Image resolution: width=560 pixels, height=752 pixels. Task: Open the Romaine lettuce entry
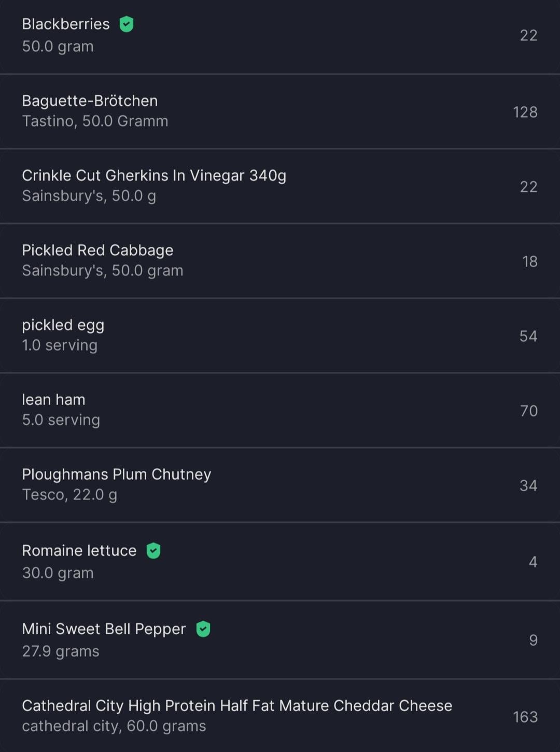(79, 551)
